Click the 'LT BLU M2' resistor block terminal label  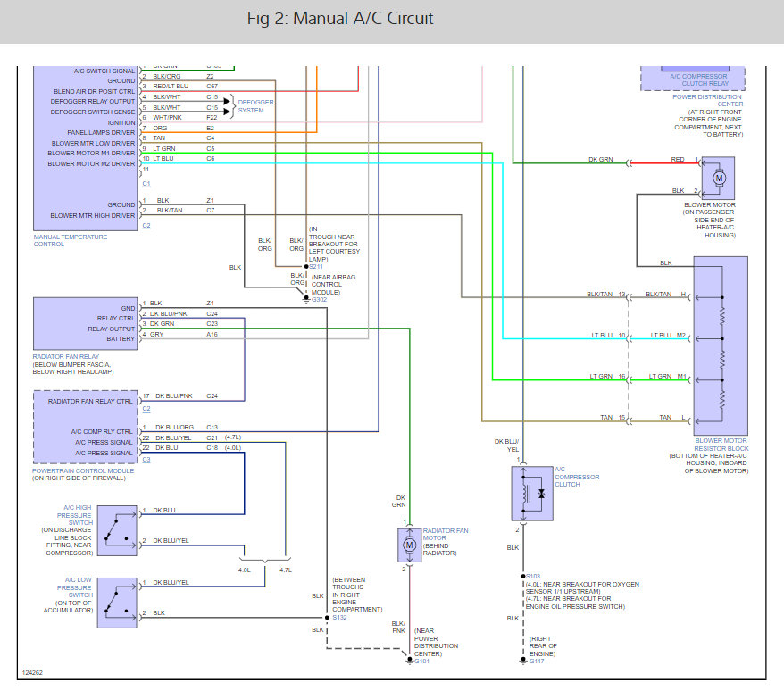668,335
